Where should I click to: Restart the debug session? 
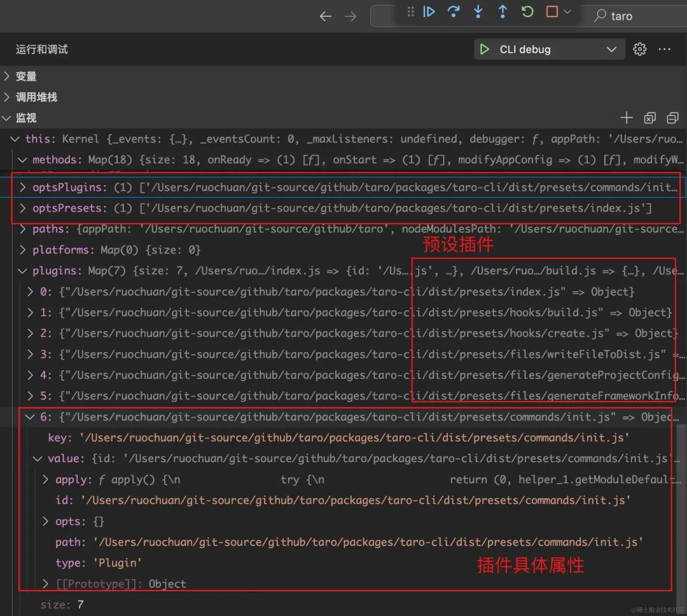tap(527, 11)
